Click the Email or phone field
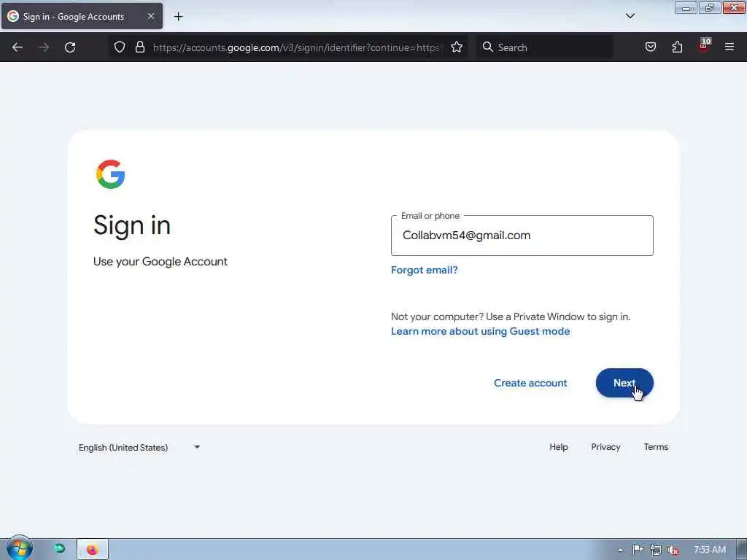This screenshot has height=560, width=747. point(522,236)
